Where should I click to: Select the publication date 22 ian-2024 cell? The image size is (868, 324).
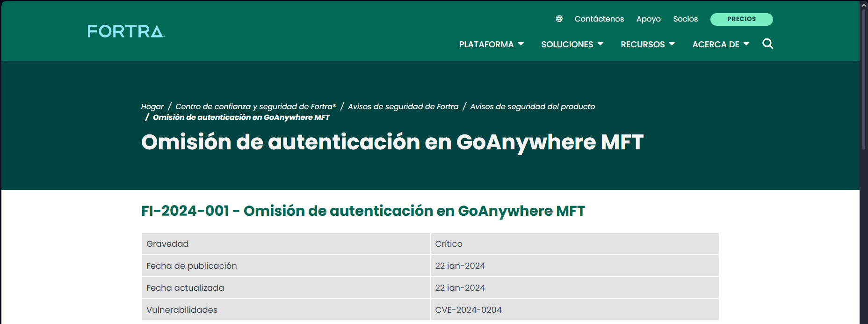click(575, 266)
